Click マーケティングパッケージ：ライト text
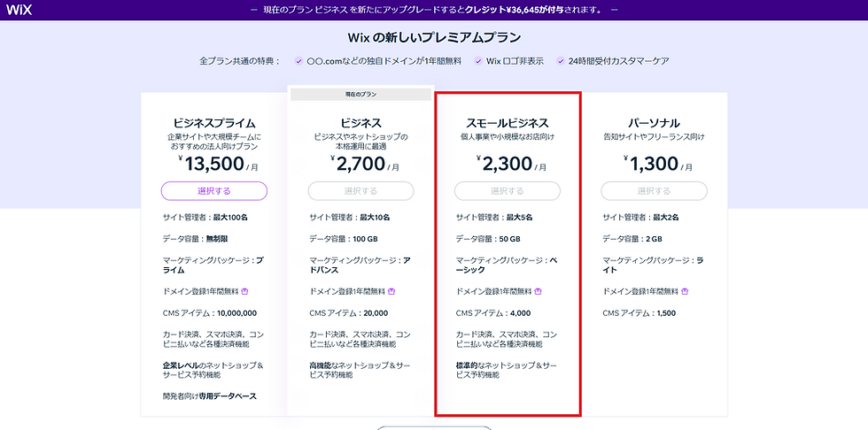Image resolution: width=868 pixels, height=430 pixels. (654, 265)
